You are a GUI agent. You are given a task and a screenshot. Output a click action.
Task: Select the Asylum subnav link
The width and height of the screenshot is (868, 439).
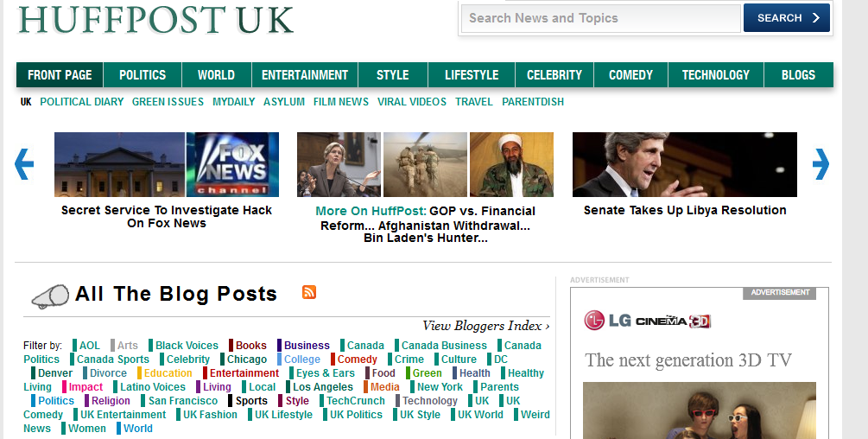coord(284,102)
